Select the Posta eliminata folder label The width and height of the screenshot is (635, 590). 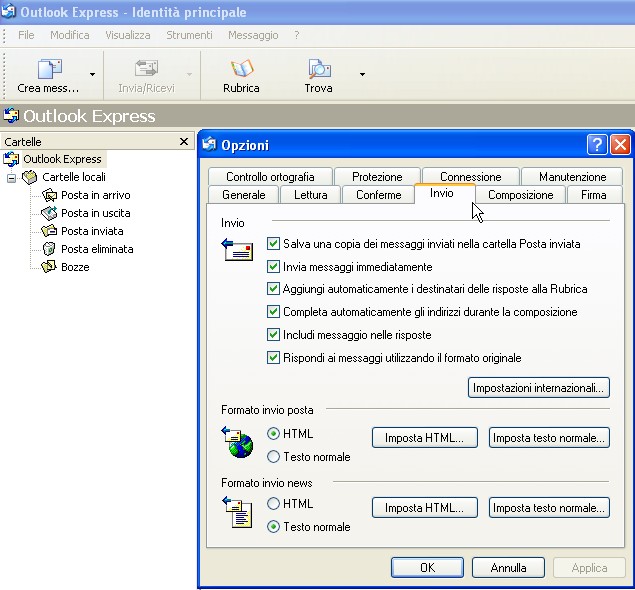click(x=97, y=249)
